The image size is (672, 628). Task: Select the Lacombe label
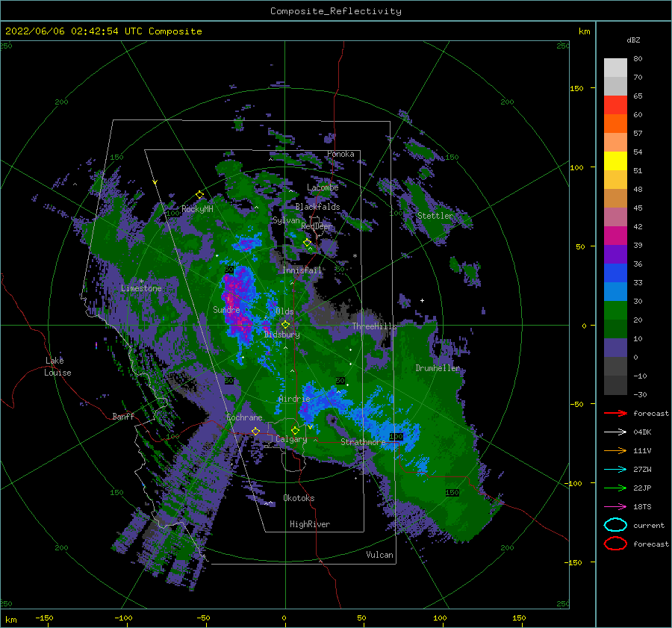click(x=323, y=187)
